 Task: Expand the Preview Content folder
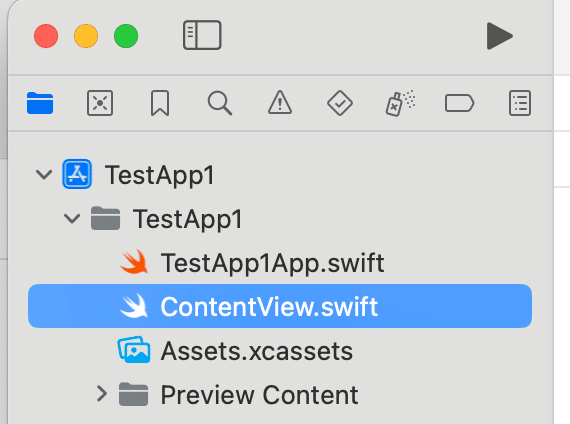tap(102, 394)
